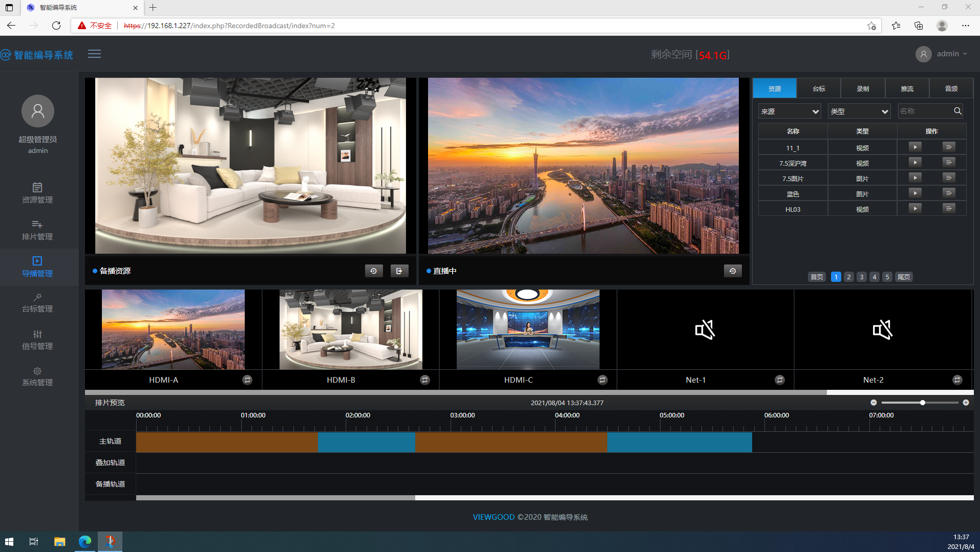Open 台标管理 in the sidebar
Viewport: 980px width, 552px height.
click(x=37, y=303)
